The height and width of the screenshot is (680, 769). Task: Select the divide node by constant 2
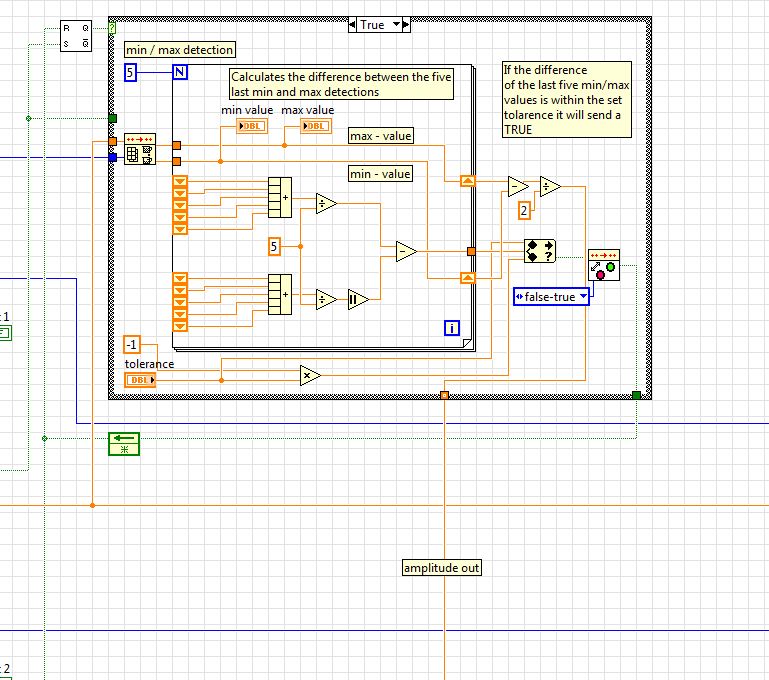(550, 187)
